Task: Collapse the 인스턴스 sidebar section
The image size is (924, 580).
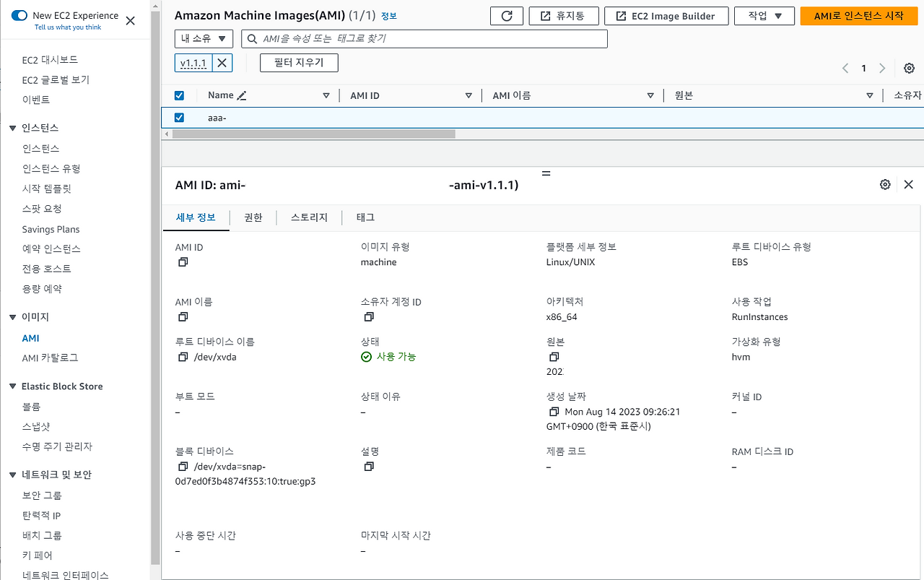Action: point(12,128)
